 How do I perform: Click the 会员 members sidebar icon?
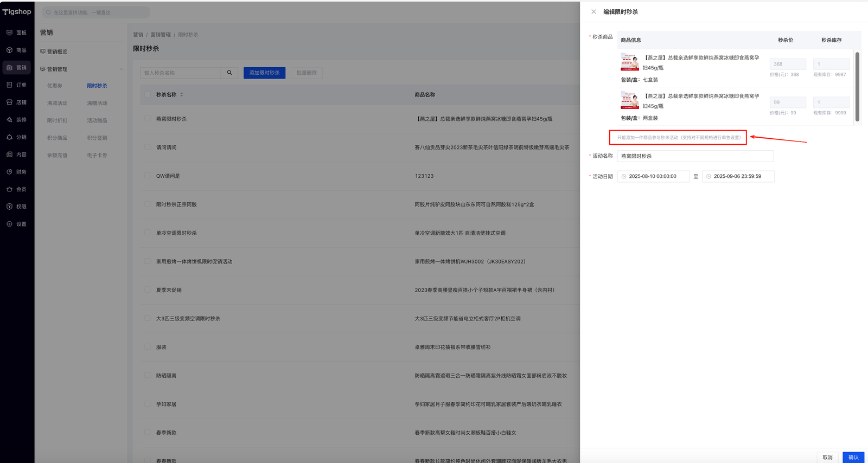tap(10, 189)
